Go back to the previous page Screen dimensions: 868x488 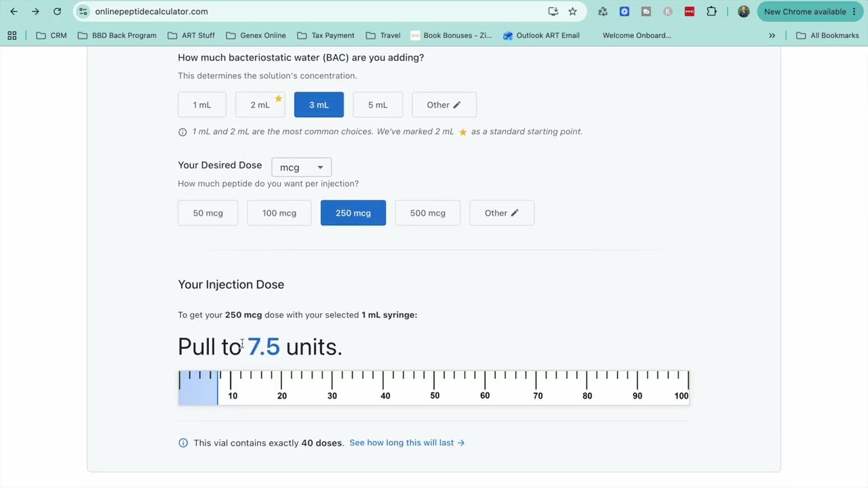tap(14, 12)
